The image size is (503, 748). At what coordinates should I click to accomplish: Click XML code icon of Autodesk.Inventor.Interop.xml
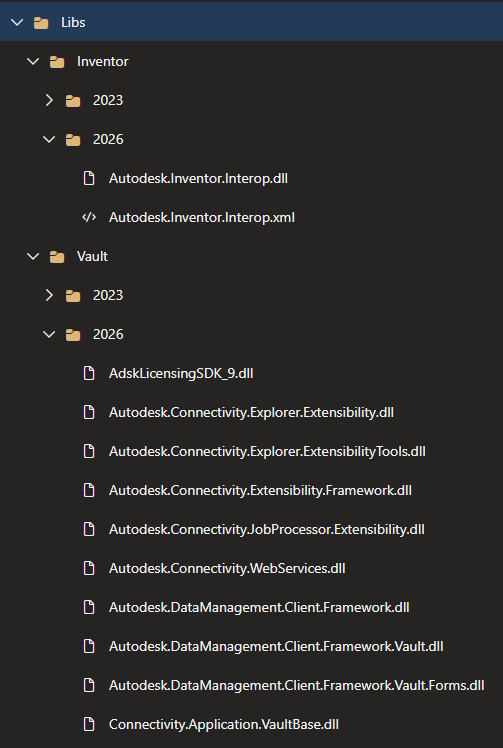(x=89, y=218)
